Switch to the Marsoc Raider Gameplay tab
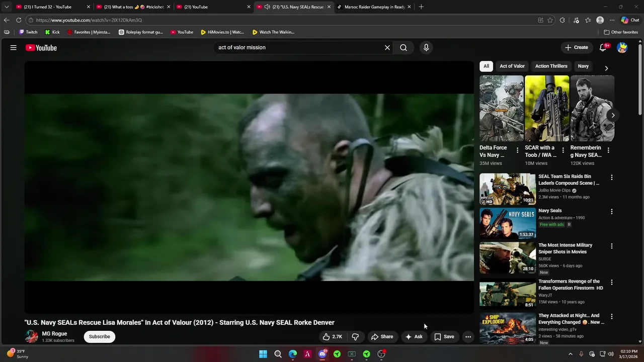Image resolution: width=644 pixels, height=362 pixels. (x=374, y=7)
